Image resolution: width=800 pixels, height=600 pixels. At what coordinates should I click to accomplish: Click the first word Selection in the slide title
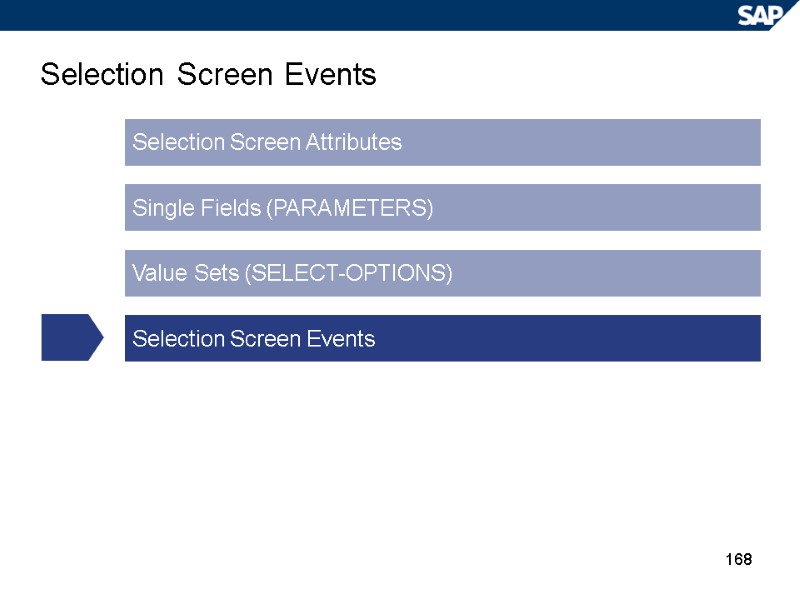(100, 75)
